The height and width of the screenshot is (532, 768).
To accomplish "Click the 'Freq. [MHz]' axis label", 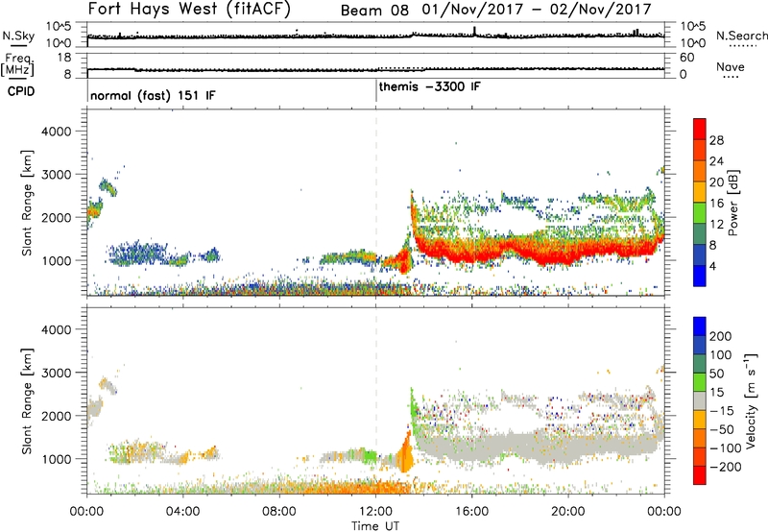I will tap(17, 64).
